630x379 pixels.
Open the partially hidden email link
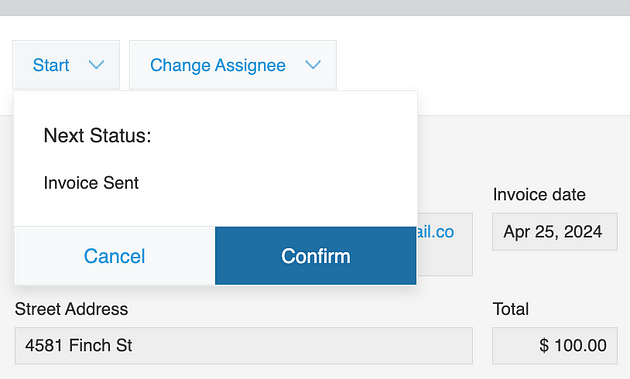click(x=436, y=232)
